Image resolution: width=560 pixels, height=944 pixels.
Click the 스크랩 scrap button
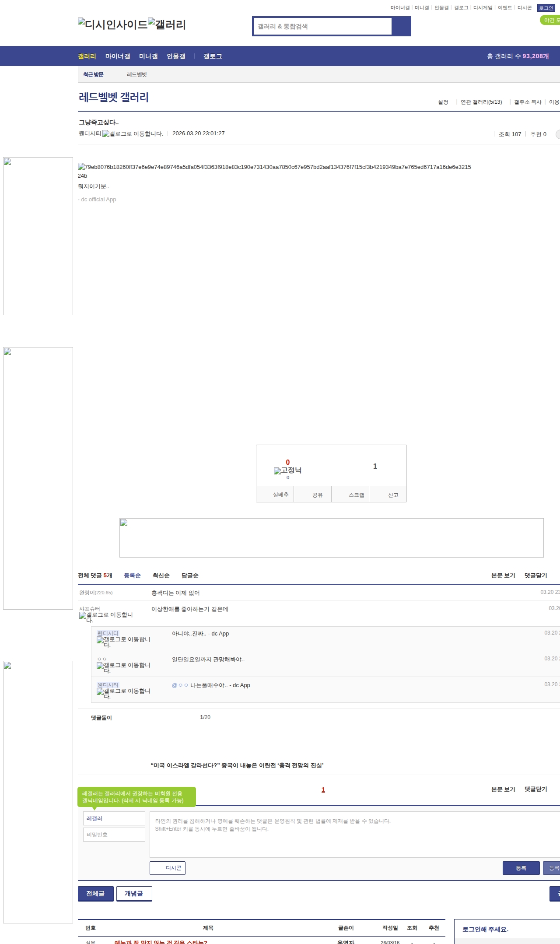click(350, 495)
